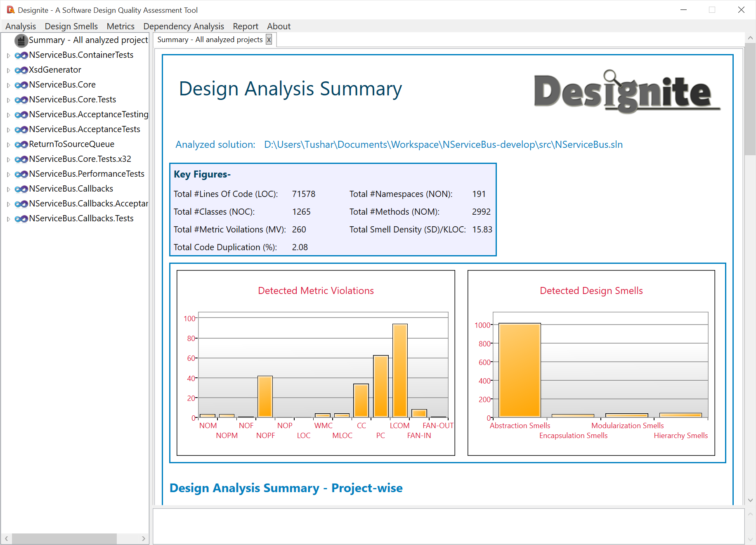Click the Designite app icon in title bar

pyautogui.click(x=11, y=9)
